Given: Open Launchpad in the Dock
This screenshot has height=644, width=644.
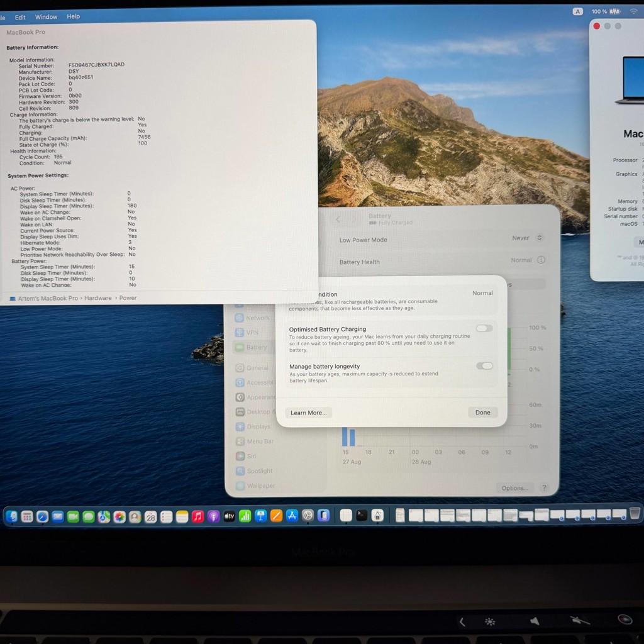Looking at the screenshot, I should click(x=27, y=516).
